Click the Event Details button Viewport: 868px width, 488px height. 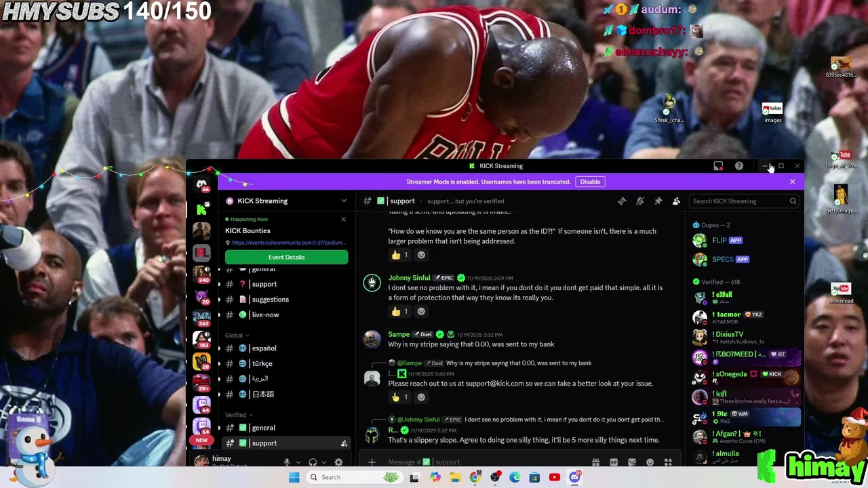(286, 258)
